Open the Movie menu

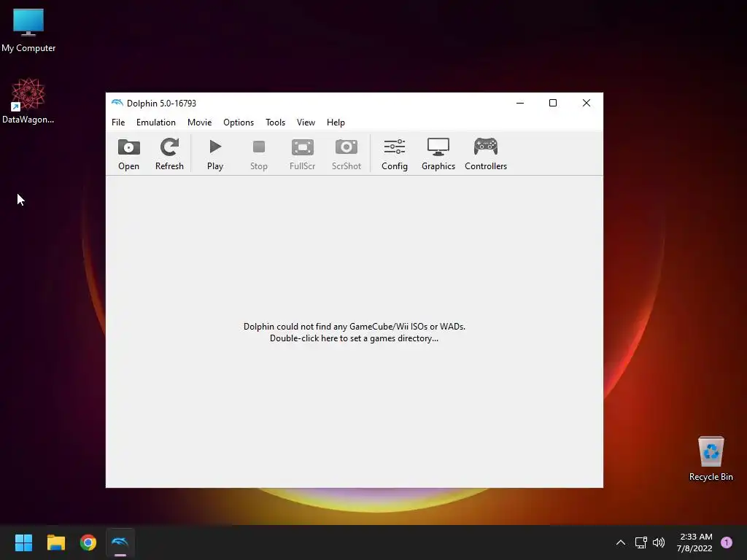(x=199, y=122)
